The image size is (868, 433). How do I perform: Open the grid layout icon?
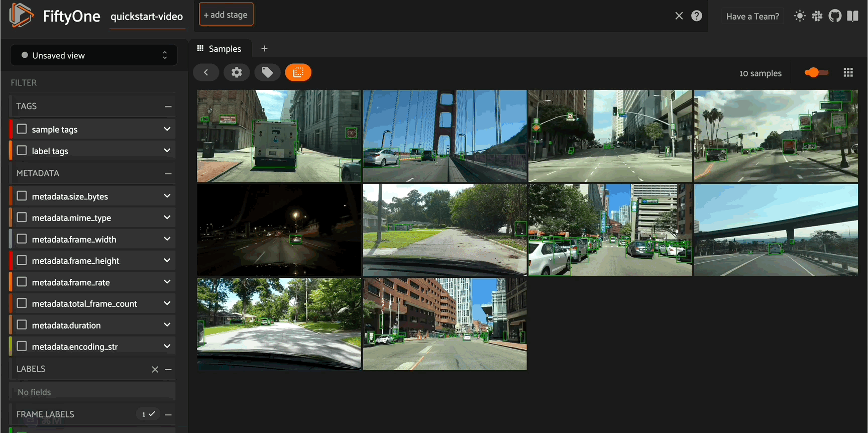pyautogui.click(x=848, y=73)
